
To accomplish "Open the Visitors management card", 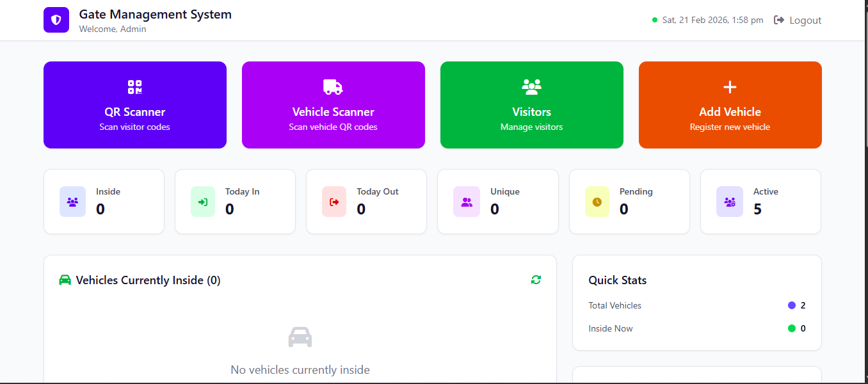I will coord(531,105).
